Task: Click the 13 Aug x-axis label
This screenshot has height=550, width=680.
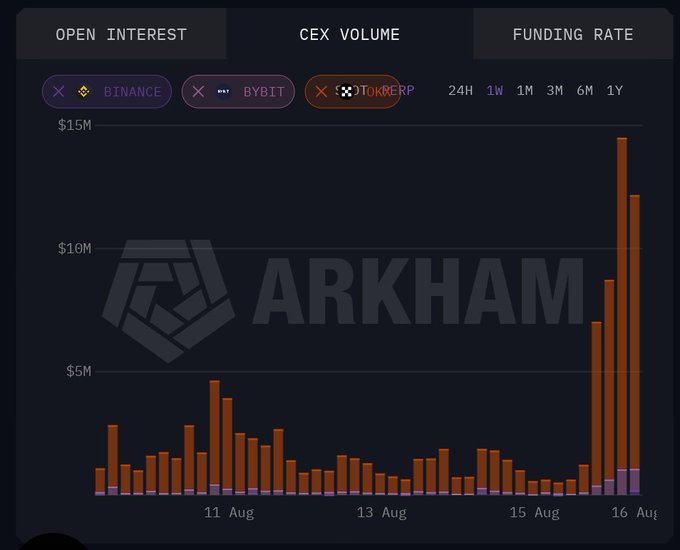Action: (382, 513)
